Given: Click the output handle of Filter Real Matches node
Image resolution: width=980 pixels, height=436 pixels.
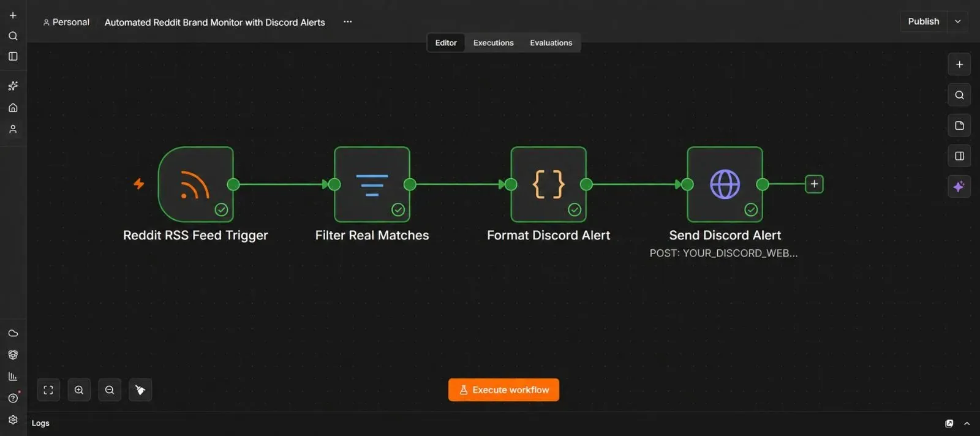Looking at the screenshot, I should 410,184.
